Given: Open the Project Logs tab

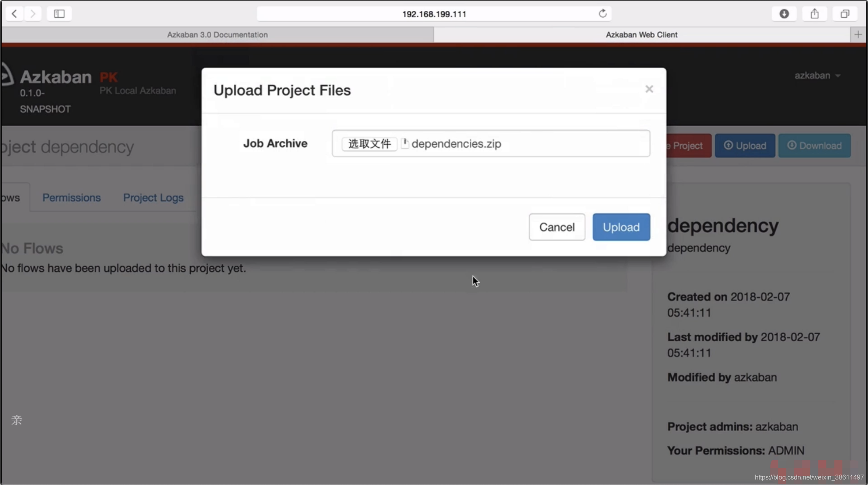Looking at the screenshot, I should (x=153, y=198).
